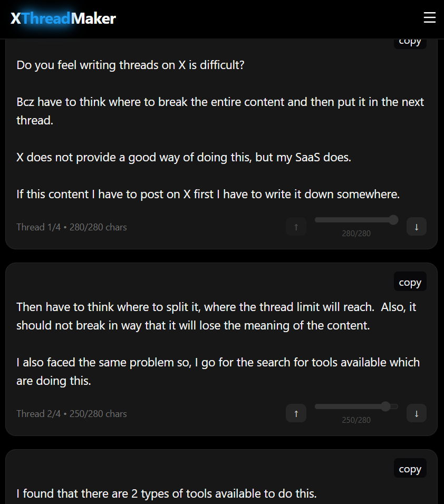The image size is (444, 504).
Task: Push content down with thread 2 down arrow
Action: pyautogui.click(x=417, y=413)
